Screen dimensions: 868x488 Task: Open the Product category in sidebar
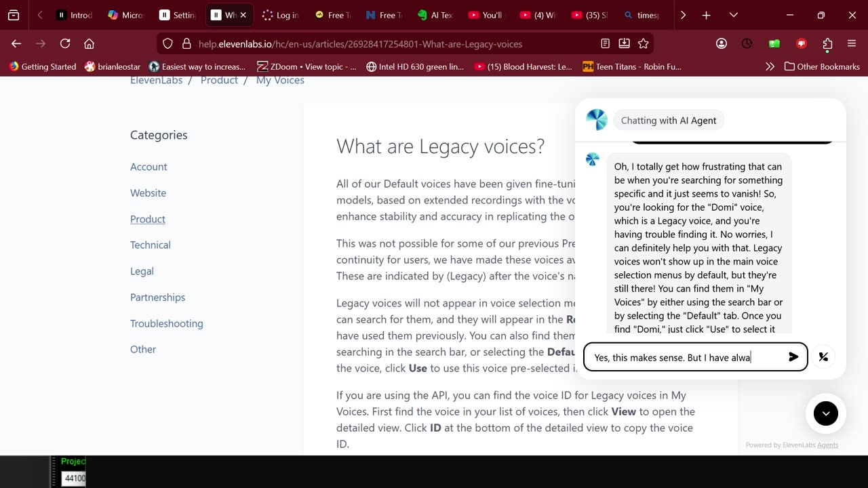(148, 219)
